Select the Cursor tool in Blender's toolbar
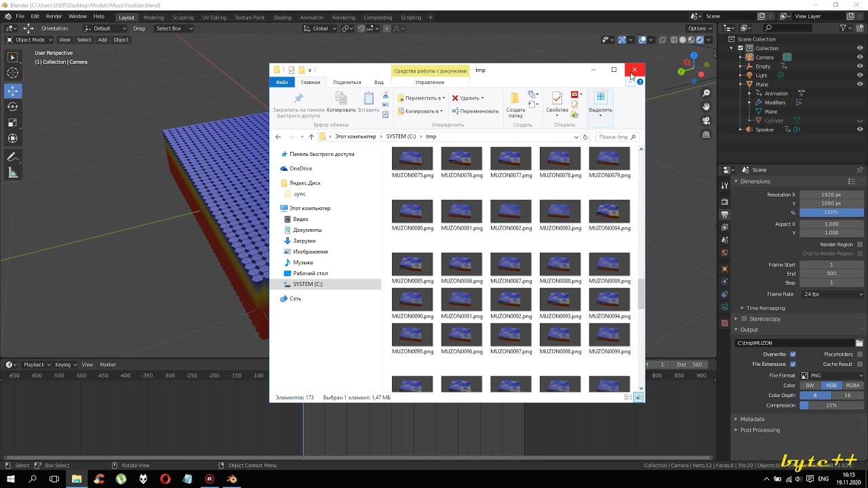Viewport: 868px width, 488px height. pos(12,73)
